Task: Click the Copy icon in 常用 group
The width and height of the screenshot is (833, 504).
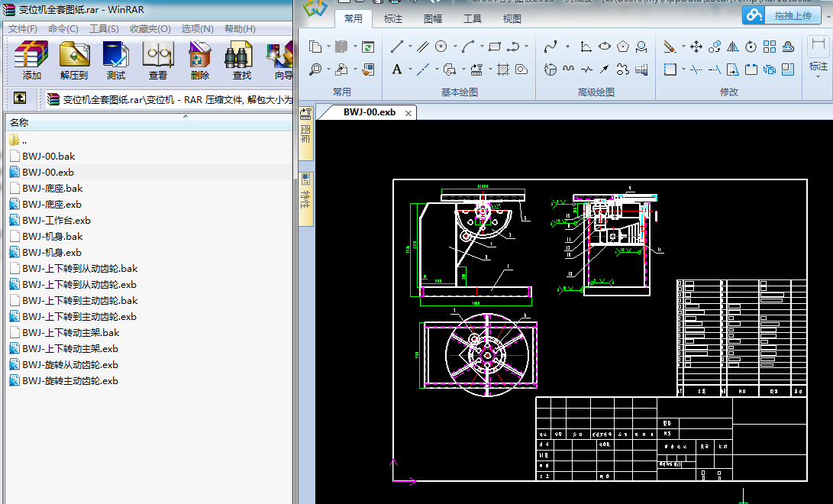Action: [315, 47]
